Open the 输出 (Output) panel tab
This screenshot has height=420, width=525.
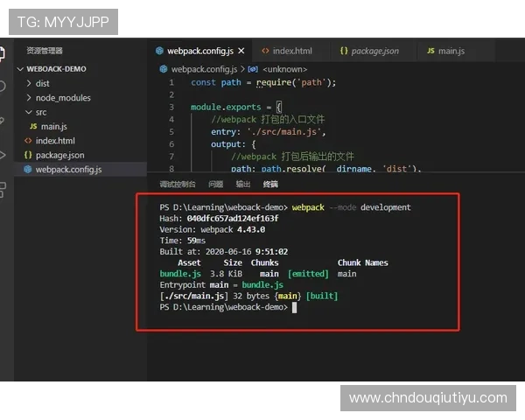pos(242,185)
